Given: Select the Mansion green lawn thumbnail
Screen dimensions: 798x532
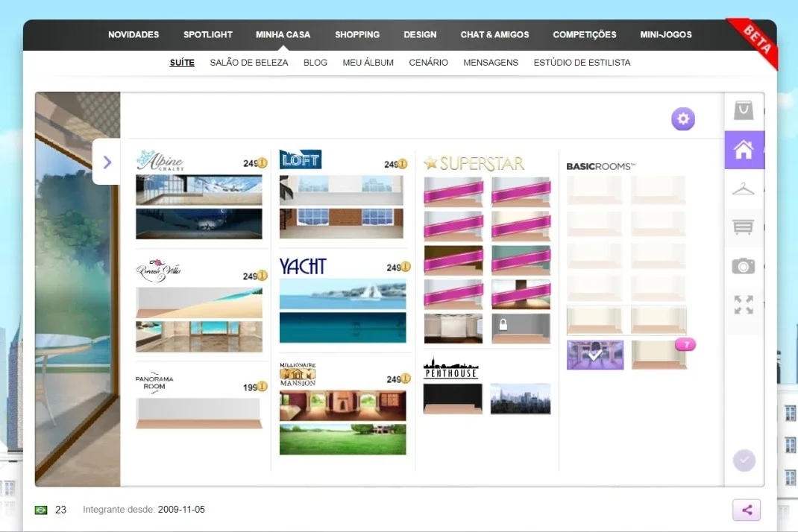Looking at the screenshot, I should (342, 440).
